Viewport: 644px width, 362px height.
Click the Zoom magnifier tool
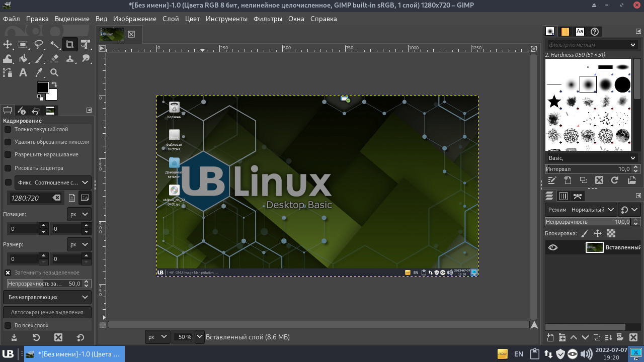(54, 72)
